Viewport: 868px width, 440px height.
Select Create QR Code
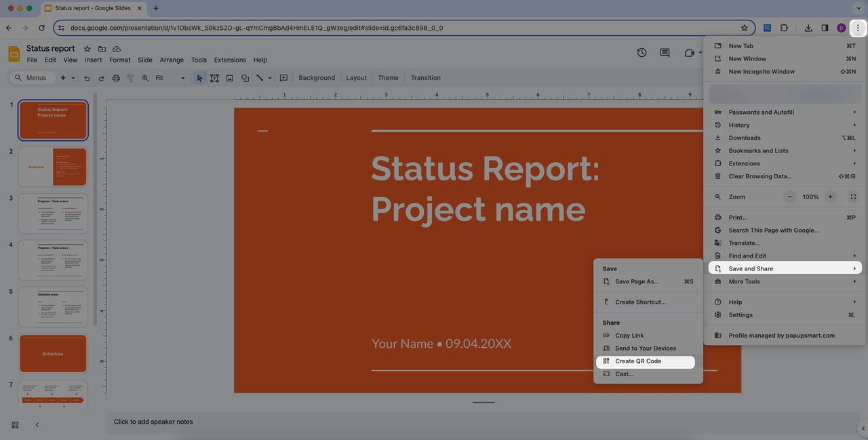click(646, 361)
